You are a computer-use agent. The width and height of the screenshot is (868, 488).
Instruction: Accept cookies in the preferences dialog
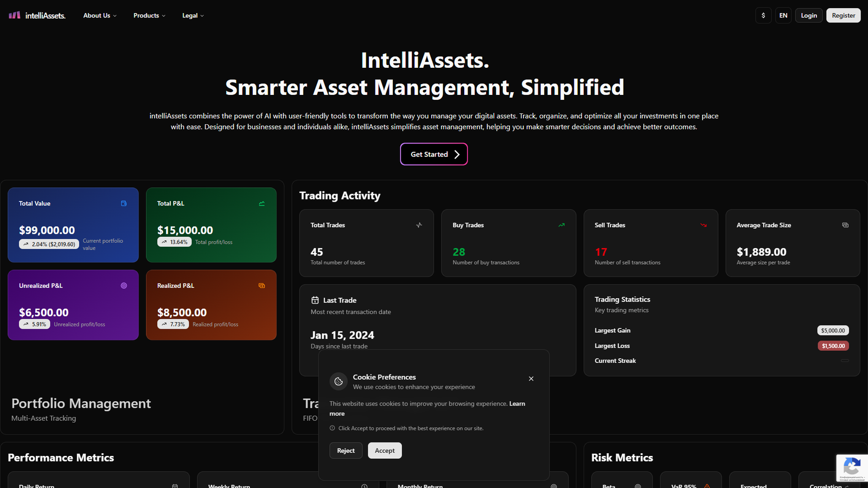(385, 451)
